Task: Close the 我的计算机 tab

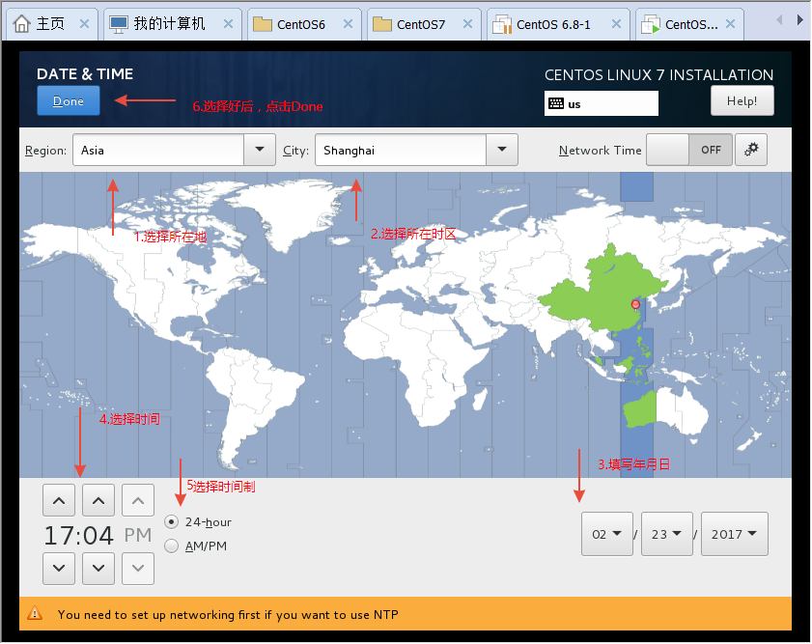Action: click(229, 24)
